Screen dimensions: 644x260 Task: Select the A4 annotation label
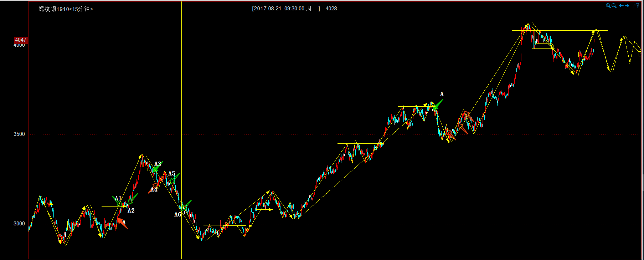point(154,190)
